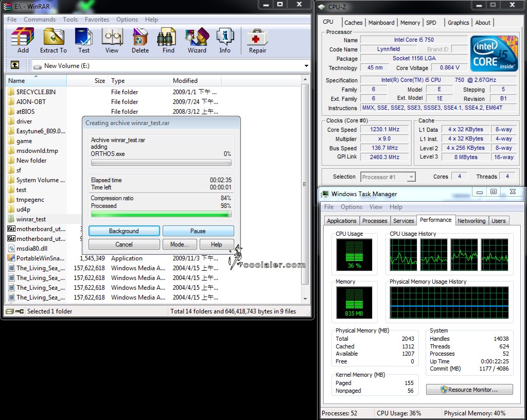Open the Favorites menu in WinRAR
527x420 pixels.
click(x=97, y=20)
